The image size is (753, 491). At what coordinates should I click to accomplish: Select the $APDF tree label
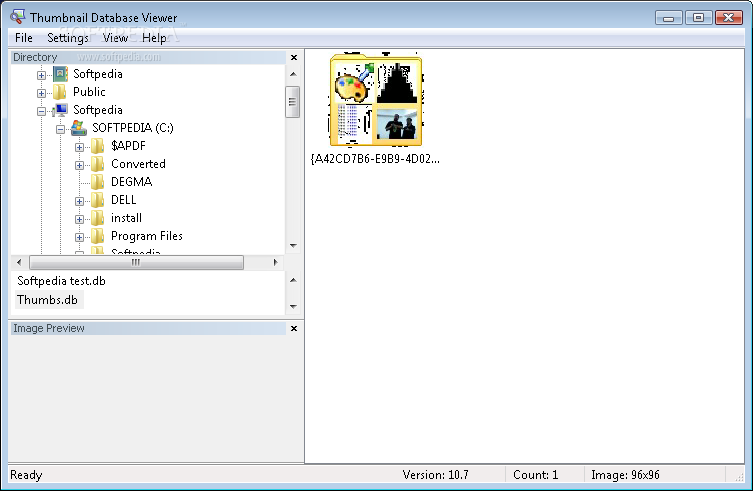coord(128,146)
